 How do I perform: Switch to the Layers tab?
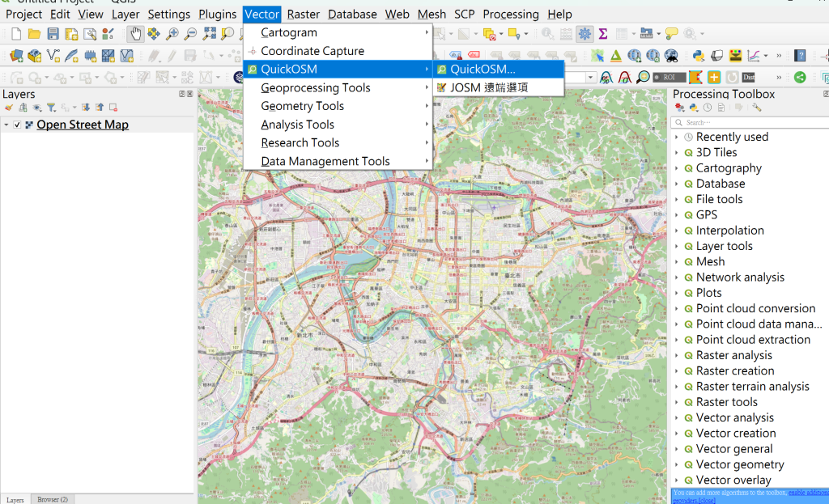pyautogui.click(x=15, y=499)
